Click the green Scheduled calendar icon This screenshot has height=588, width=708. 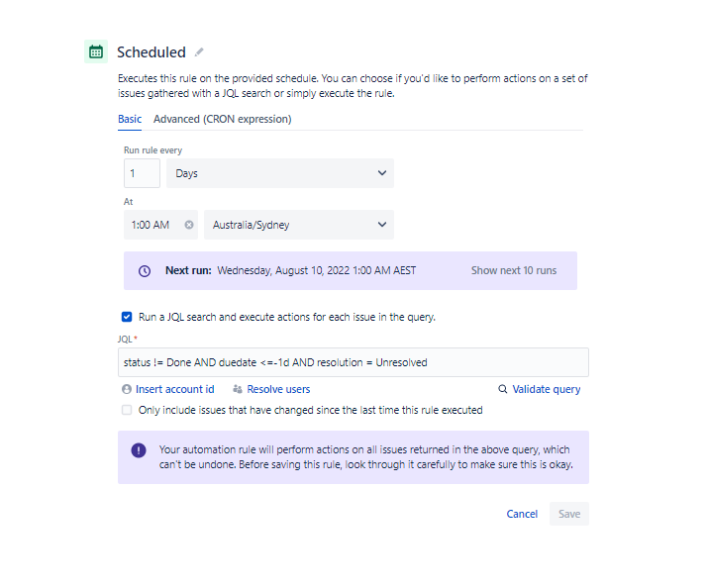(96, 52)
